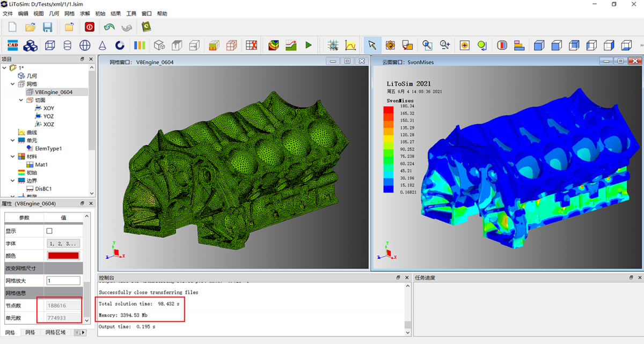
Task: Click the green Run solve arrow
Action: 309,46
